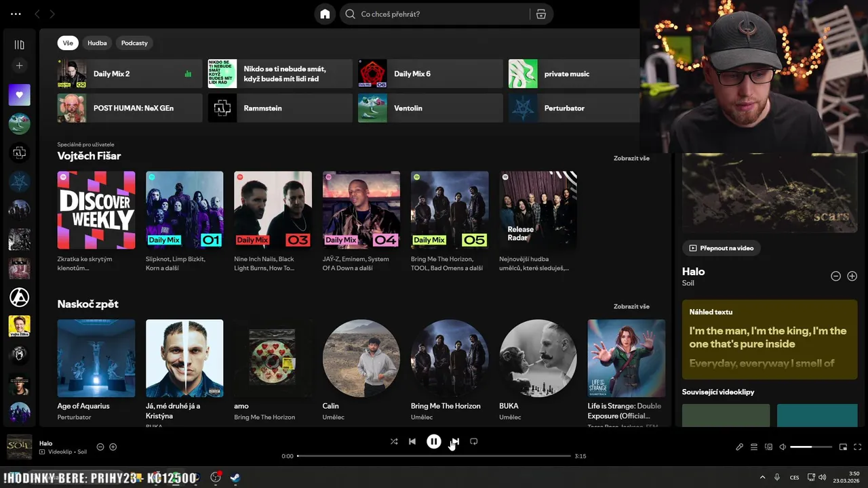
Task: Click the Vojtěch Fišar section heading
Action: click(x=89, y=156)
